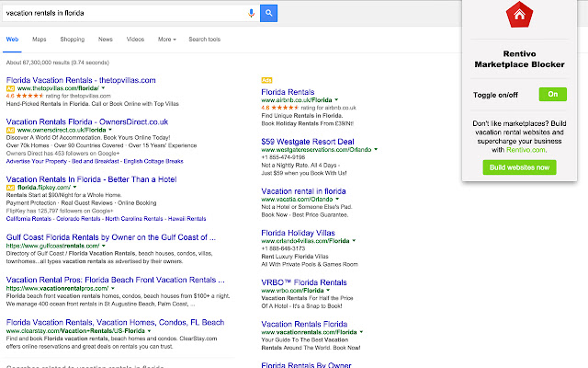Click the Ad badge under Florida Vacation Rentals
The height and width of the screenshot is (368, 588).
click(10, 86)
